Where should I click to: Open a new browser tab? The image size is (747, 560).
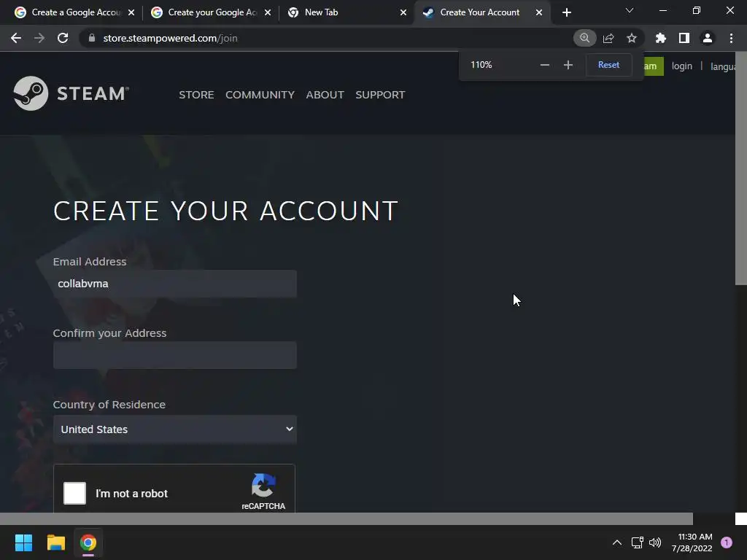click(x=566, y=12)
